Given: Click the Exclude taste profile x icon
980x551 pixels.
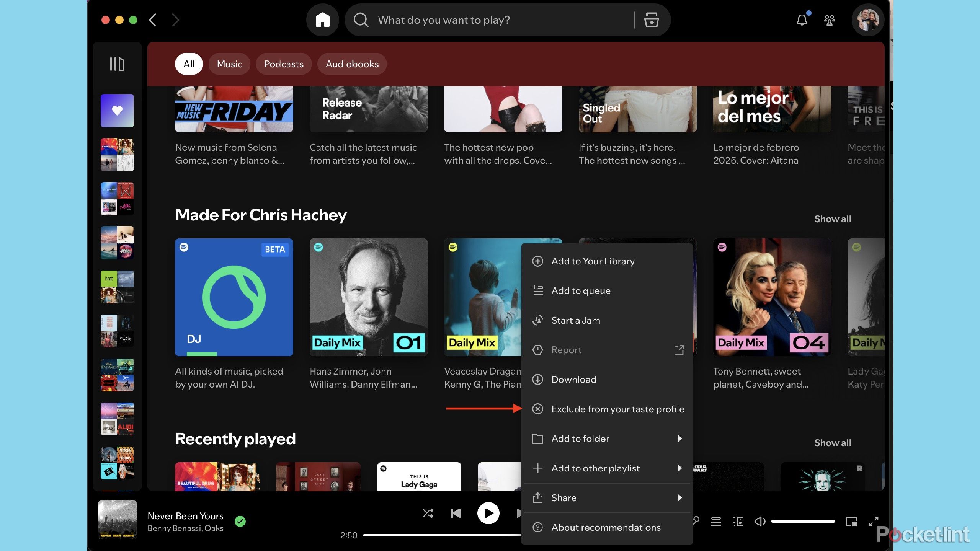Looking at the screenshot, I should (537, 409).
